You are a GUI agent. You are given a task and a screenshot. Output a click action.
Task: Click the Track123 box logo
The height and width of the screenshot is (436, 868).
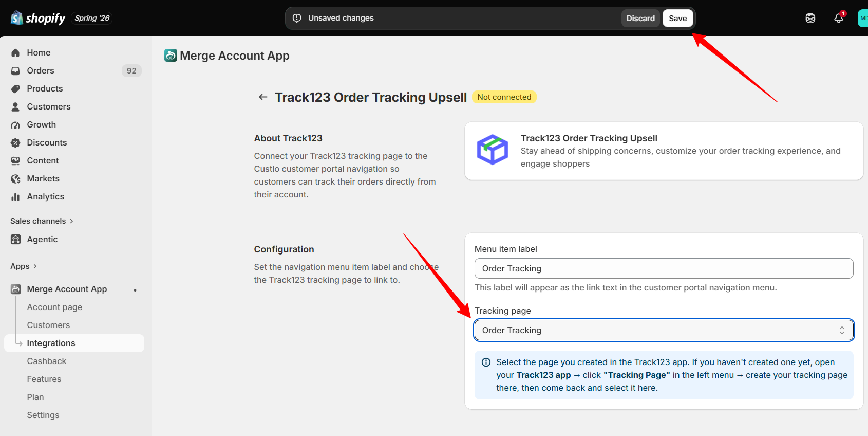click(x=493, y=150)
